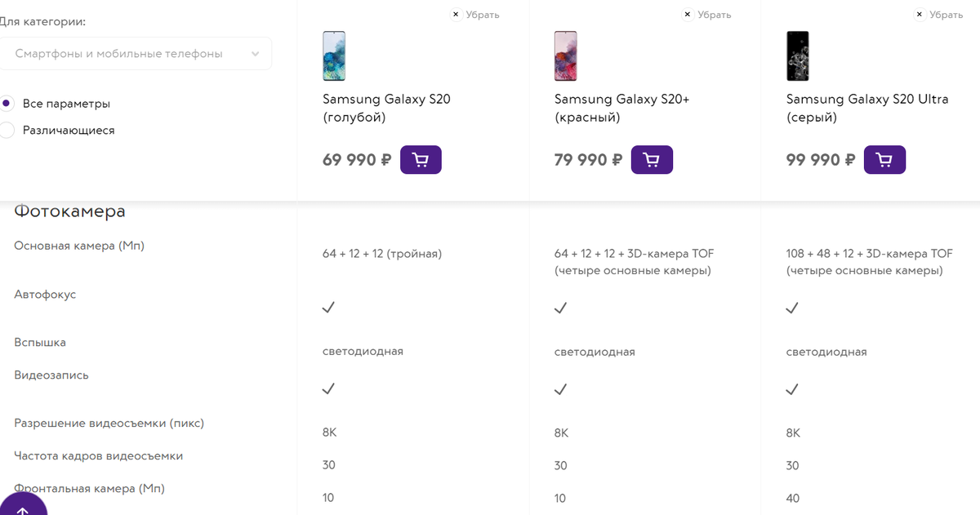Click the 'Фотокамера' section heading
980x515 pixels.
point(69,211)
